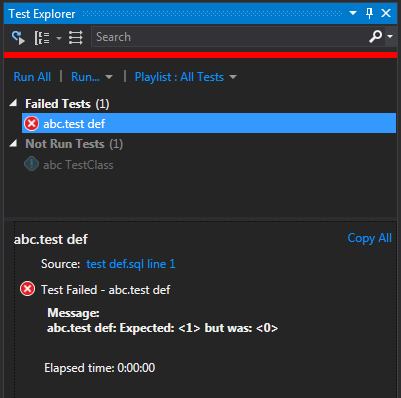Screen dimensions: 401x398
Task: Click the red error icon beside Test Failed
Action: click(27, 289)
